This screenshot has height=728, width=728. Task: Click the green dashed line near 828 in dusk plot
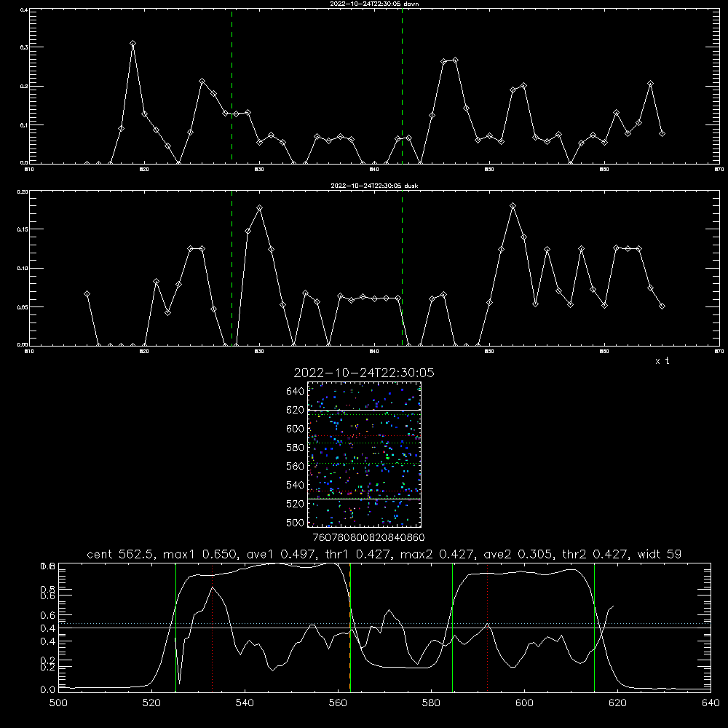point(232,268)
